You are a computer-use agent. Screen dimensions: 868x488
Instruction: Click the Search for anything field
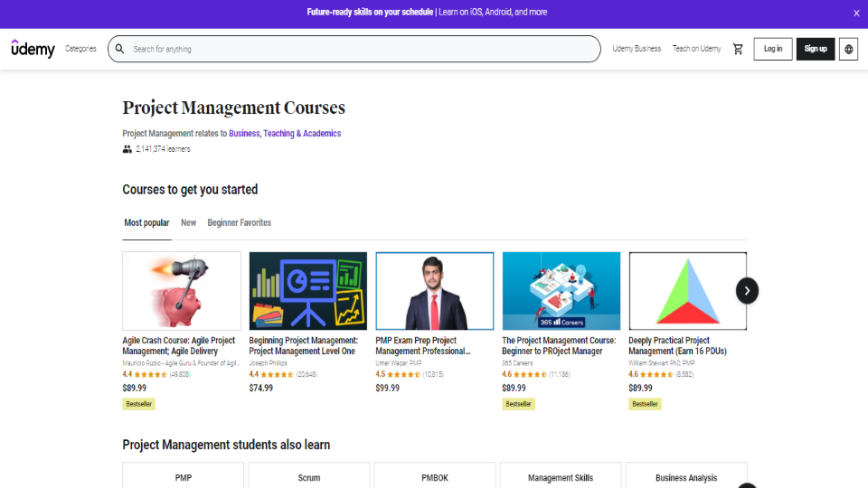pyautogui.click(x=354, y=49)
